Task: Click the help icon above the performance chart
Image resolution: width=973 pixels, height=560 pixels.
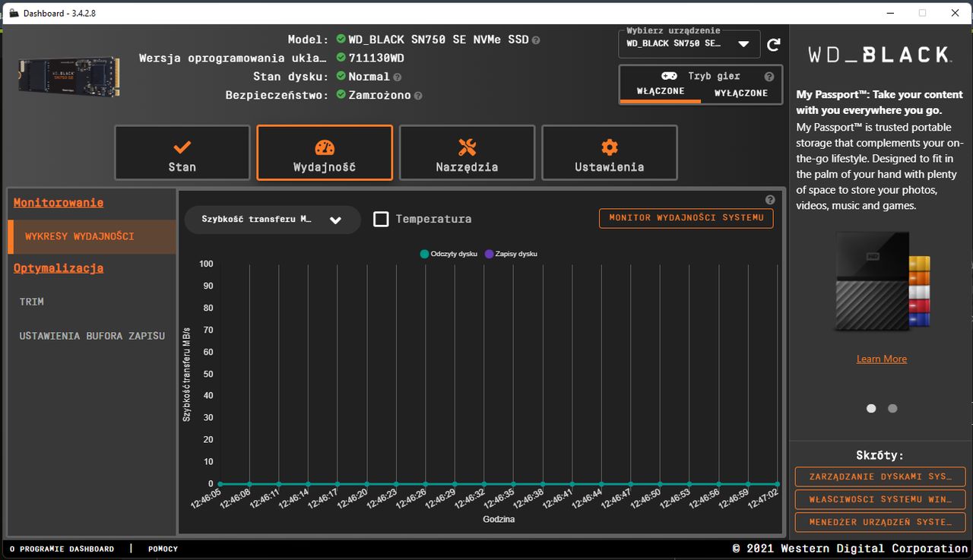Action: click(770, 200)
